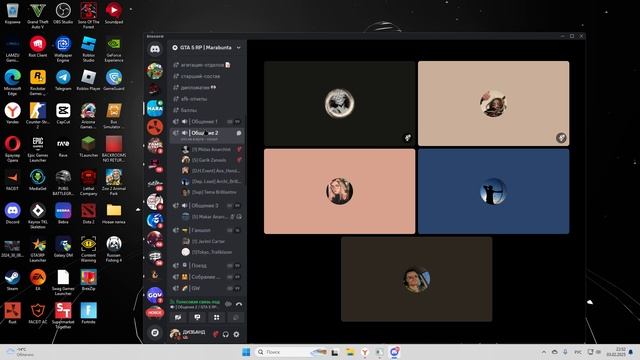
Task: Open Discord user settings gear
Action: point(236,334)
